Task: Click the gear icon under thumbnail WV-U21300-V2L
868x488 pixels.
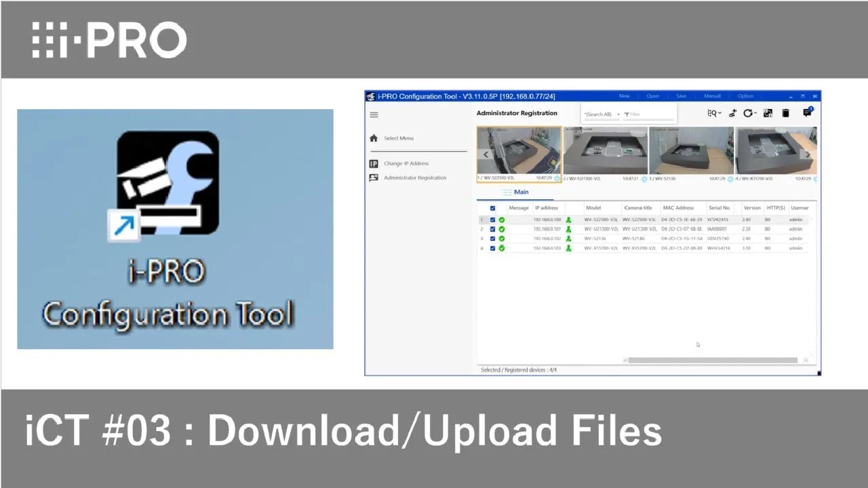Action: pos(644,178)
